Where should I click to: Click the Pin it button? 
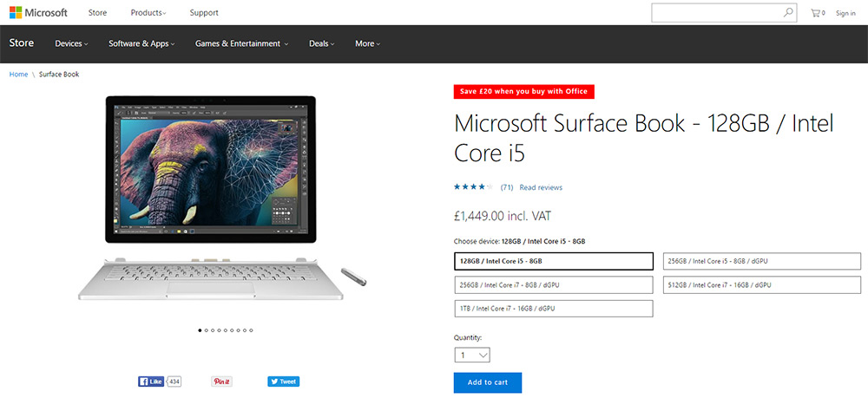221,382
